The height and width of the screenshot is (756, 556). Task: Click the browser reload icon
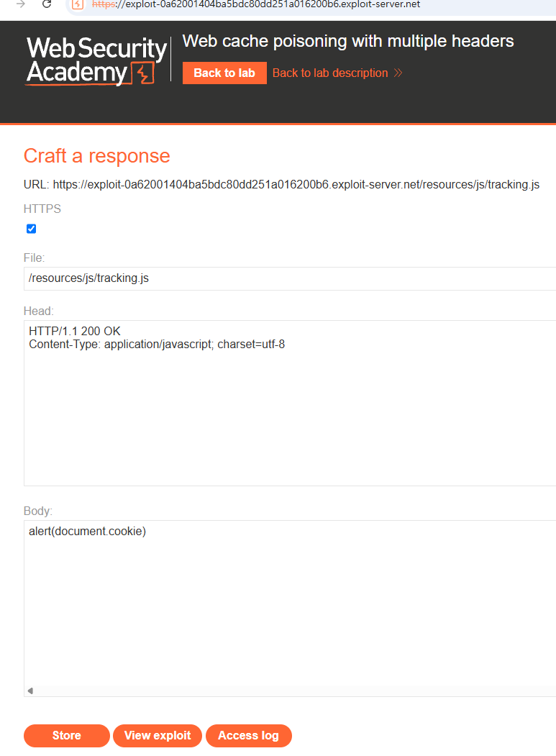pyautogui.click(x=47, y=4)
